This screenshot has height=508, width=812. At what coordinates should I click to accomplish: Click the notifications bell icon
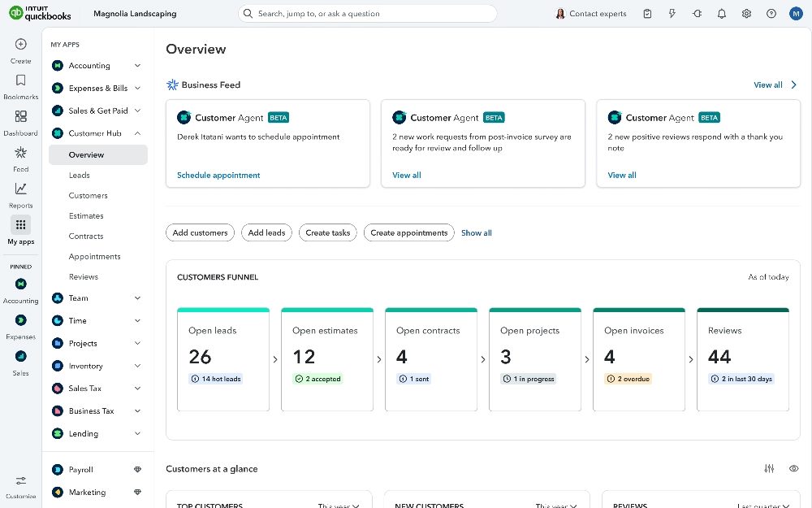[722, 14]
